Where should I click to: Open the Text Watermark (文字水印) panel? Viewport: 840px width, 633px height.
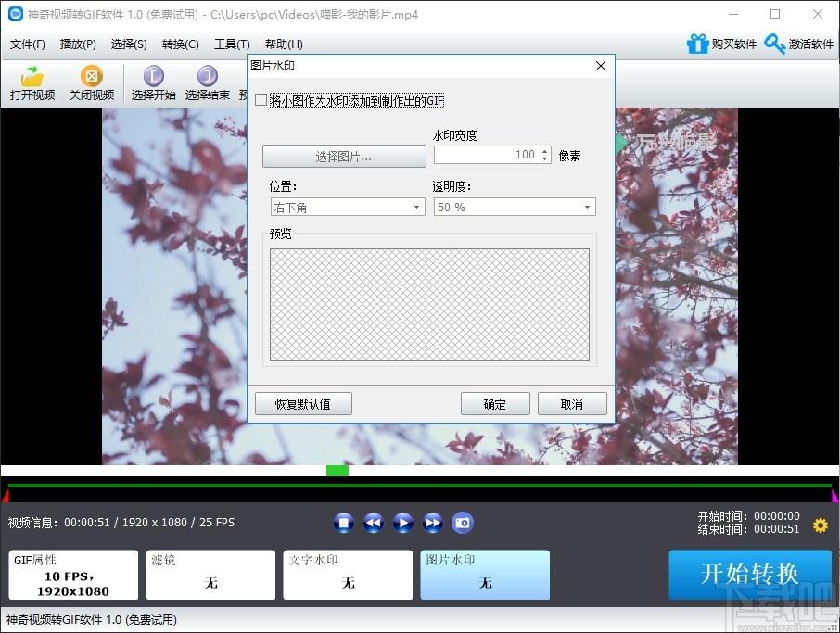(x=348, y=575)
